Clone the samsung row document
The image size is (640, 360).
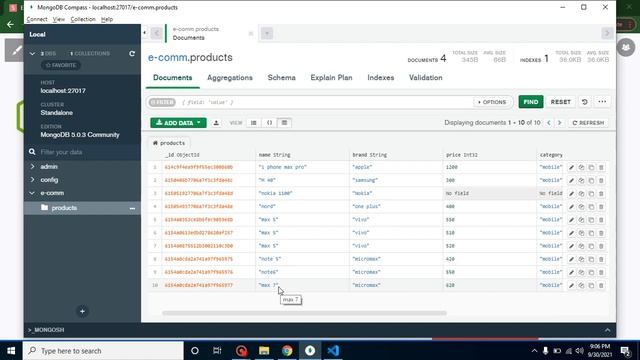tap(591, 180)
